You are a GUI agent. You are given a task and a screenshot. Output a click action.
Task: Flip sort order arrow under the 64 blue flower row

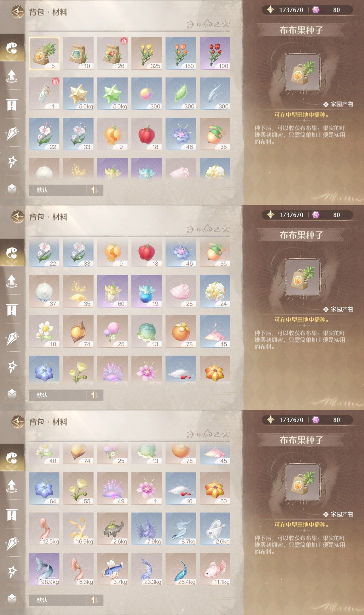[94, 395]
